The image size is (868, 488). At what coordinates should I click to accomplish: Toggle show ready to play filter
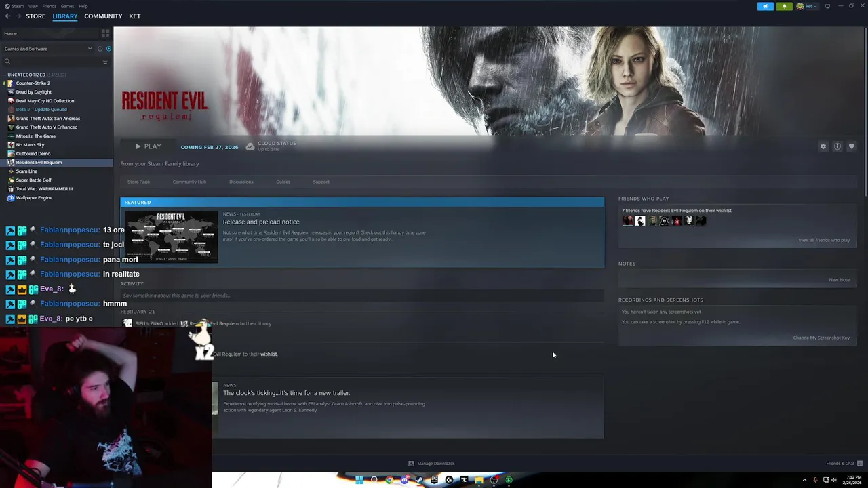tap(108, 49)
